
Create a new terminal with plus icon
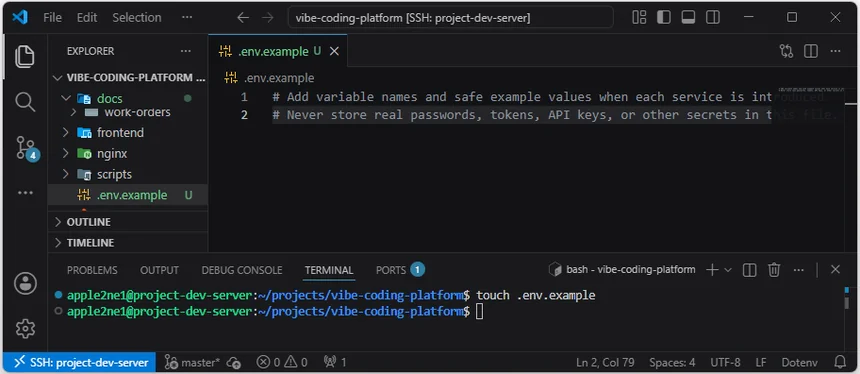712,270
